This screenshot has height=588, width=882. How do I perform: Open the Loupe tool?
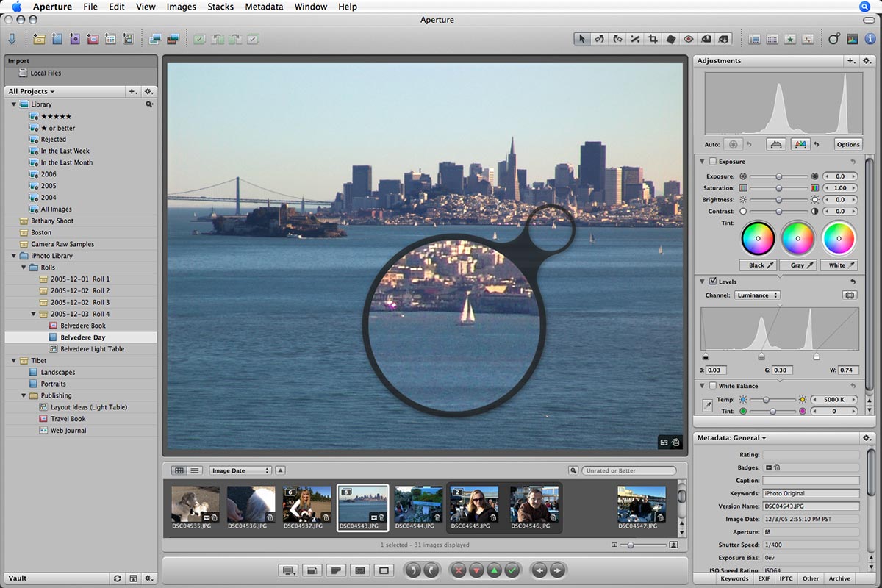(x=833, y=39)
